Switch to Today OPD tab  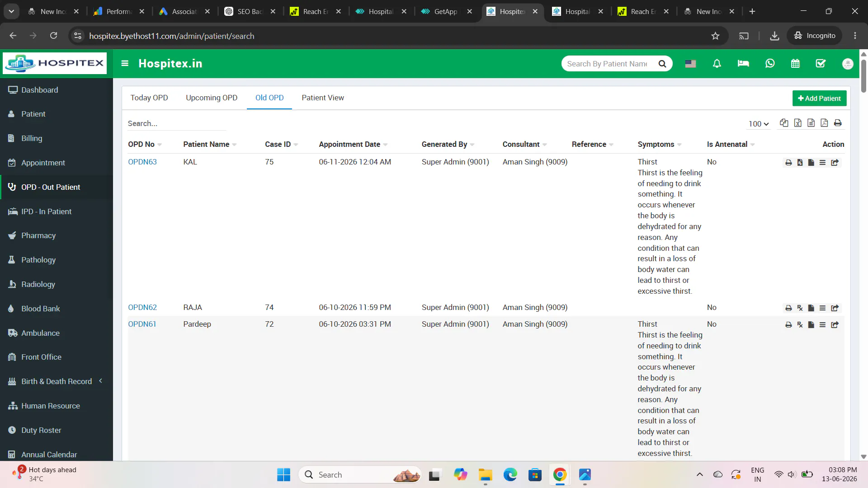tap(149, 98)
